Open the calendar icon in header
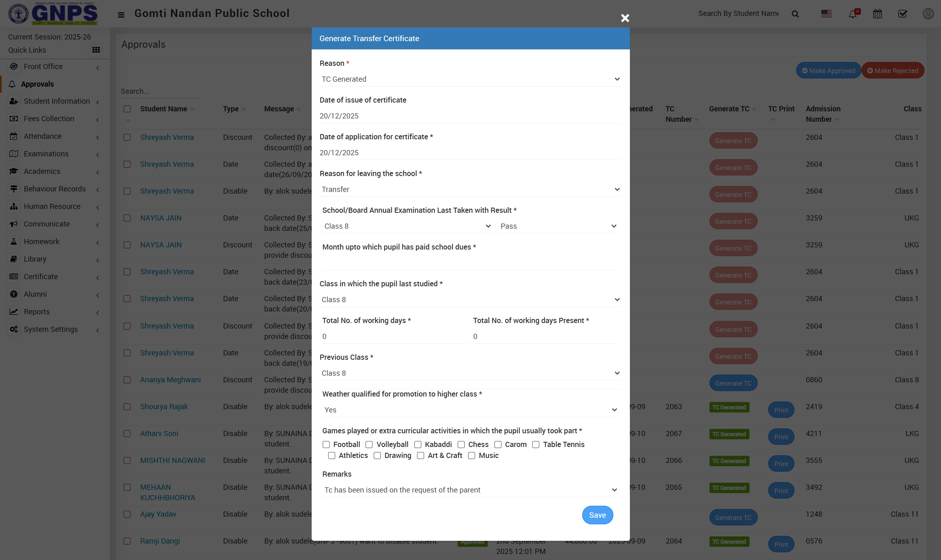 tap(877, 14)
